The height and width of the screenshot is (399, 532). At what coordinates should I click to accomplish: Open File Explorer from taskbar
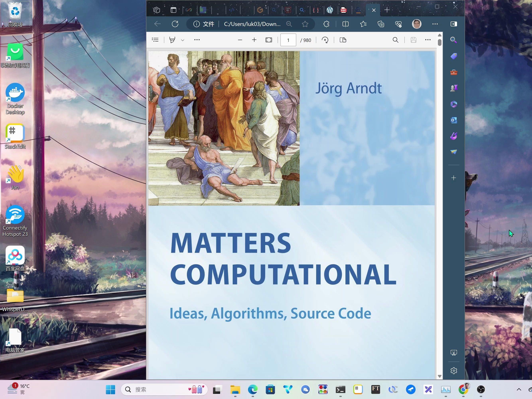pos(235,389)
